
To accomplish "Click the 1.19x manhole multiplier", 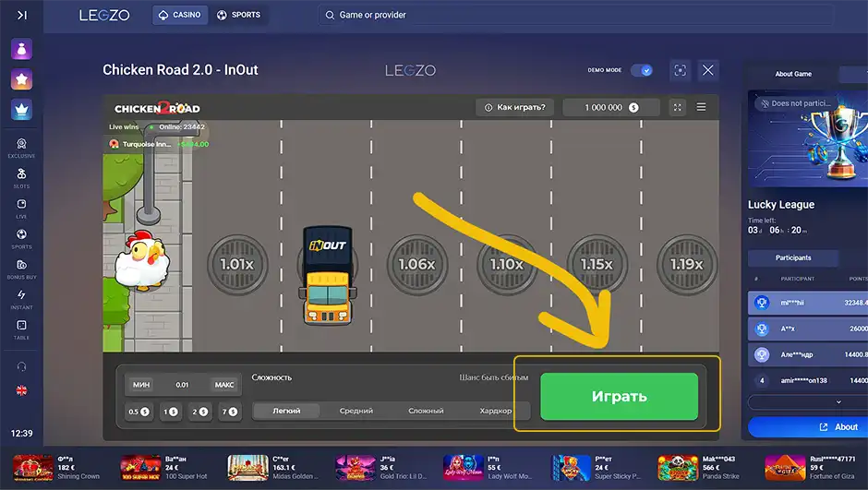I will tap(687, 264).
